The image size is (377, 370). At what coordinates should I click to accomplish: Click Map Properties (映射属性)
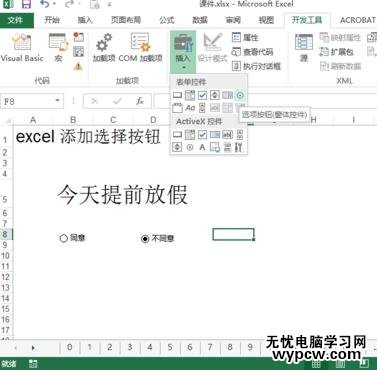(340, 37)
